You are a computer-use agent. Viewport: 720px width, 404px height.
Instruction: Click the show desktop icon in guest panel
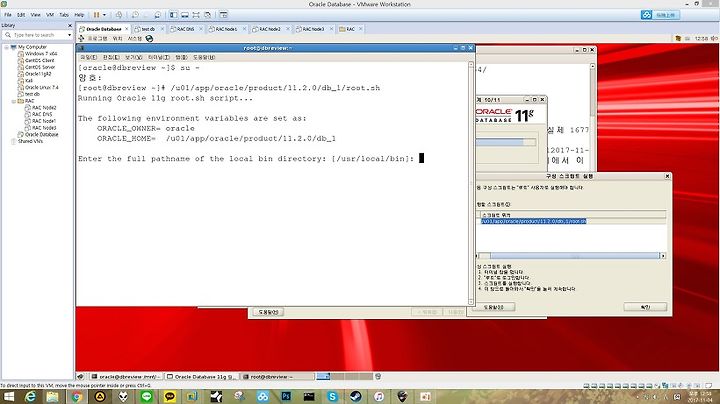tap(80, 376)
